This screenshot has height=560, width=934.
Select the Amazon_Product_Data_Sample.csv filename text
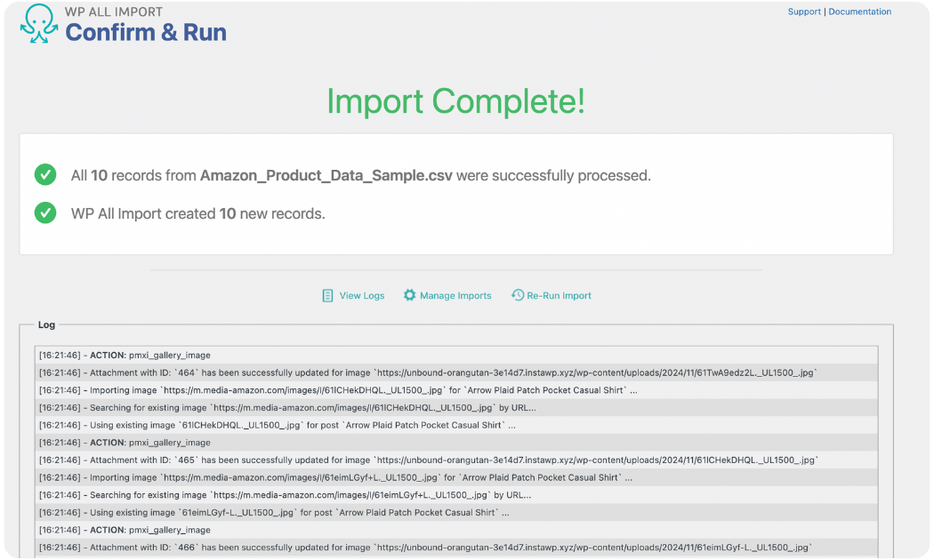(325, 174)
